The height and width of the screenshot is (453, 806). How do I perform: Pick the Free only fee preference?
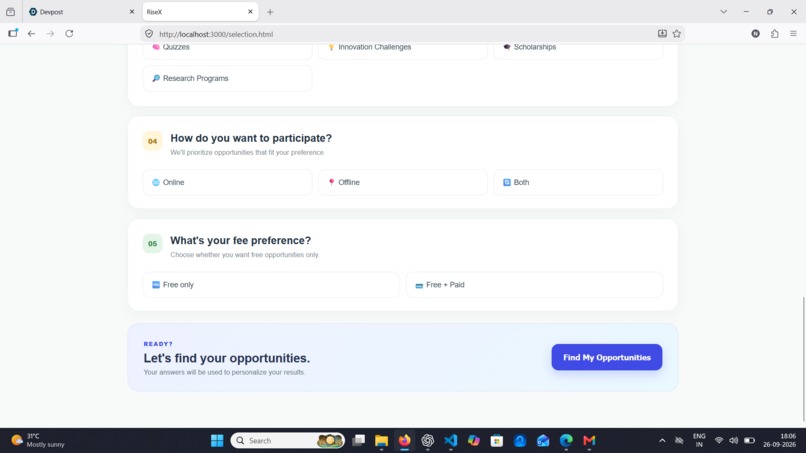pos(271,285)
